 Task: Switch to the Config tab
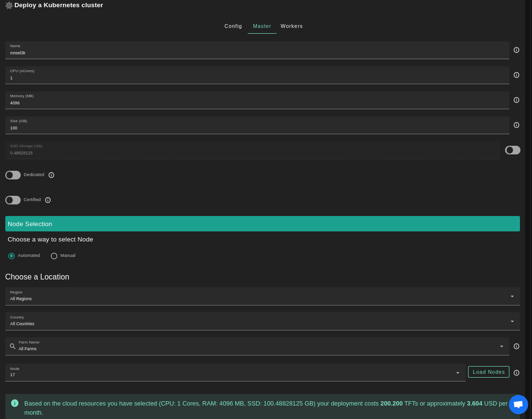233,26
